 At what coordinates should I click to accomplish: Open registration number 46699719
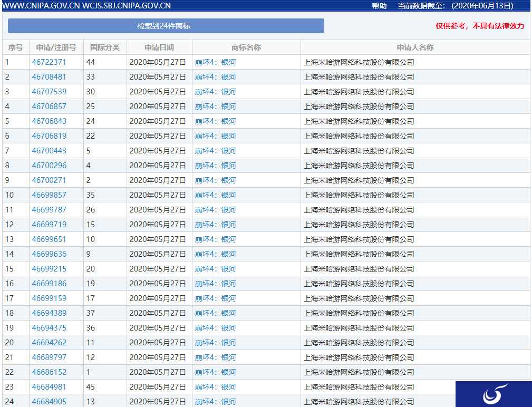49,225
